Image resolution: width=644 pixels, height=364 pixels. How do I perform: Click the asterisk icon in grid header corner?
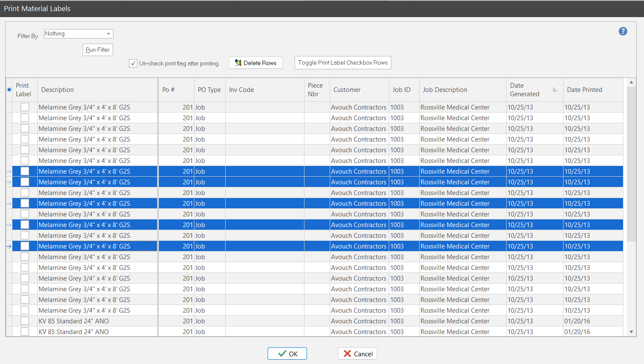pos(9,90)
